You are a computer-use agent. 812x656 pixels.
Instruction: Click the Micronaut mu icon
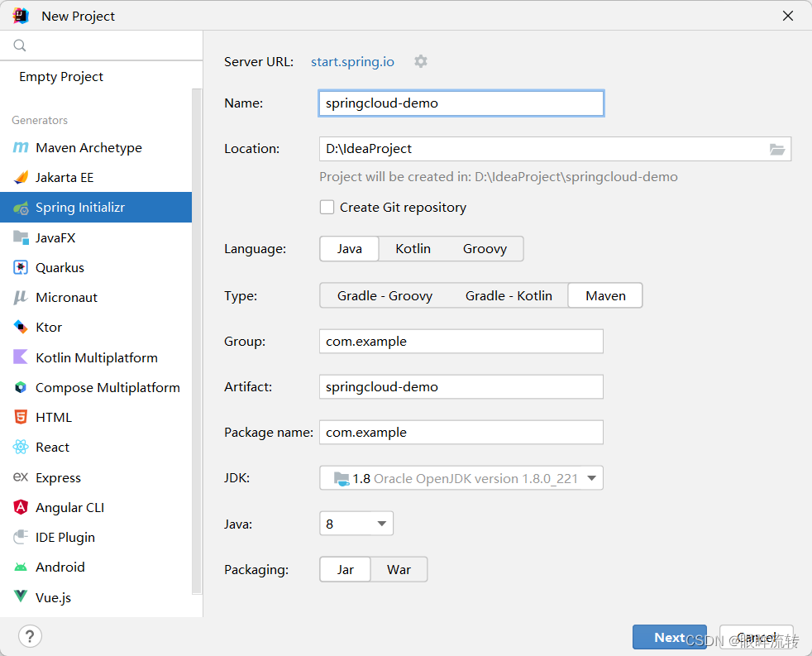(20, 298)
